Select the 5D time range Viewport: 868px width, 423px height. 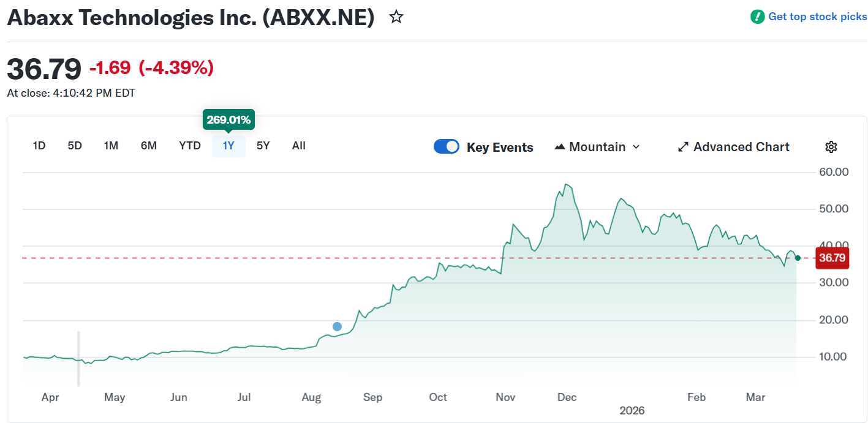point(75,146)
